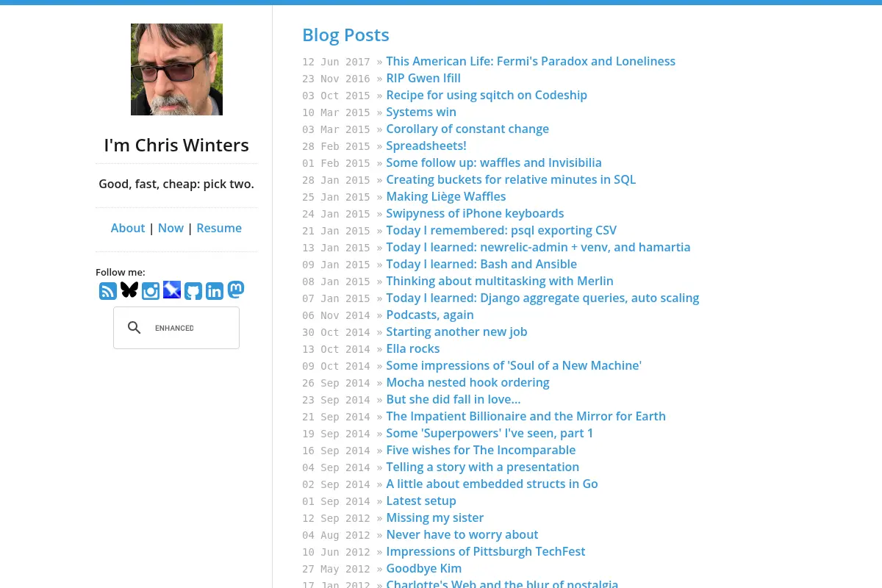This screenshot has width=882, height=588.
Task: Open 'Mocha nested hook ordering' post
Action: [x=467, y=382]
